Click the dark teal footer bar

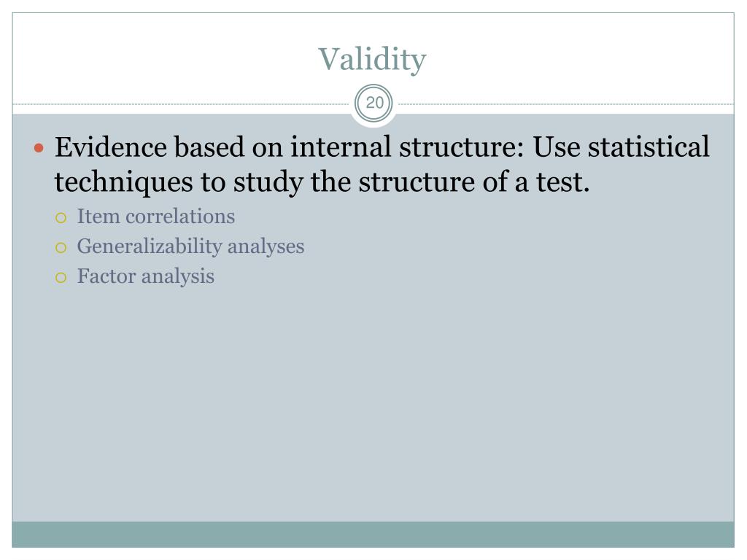coord(373,534)
